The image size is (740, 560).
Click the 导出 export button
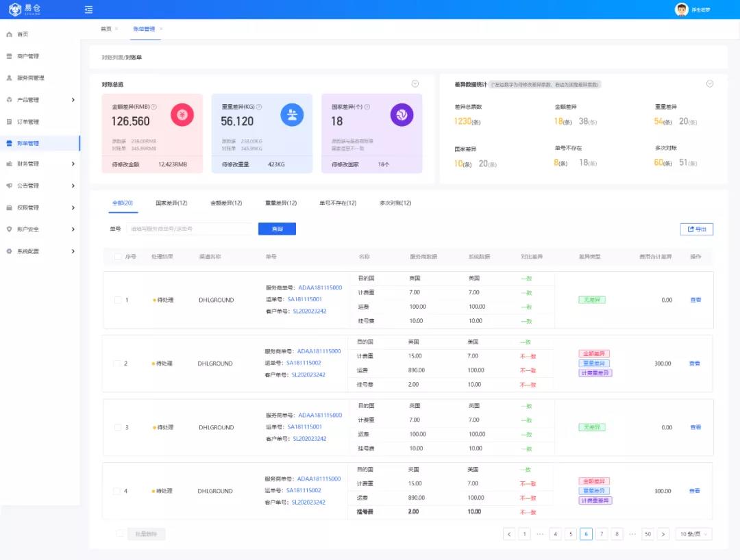pyautogui.click(x=696, y=229)
